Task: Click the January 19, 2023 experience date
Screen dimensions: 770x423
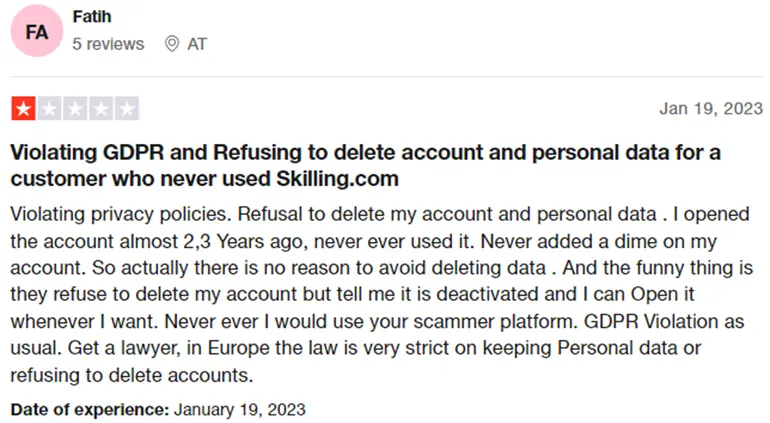Action: coord(240,410)
